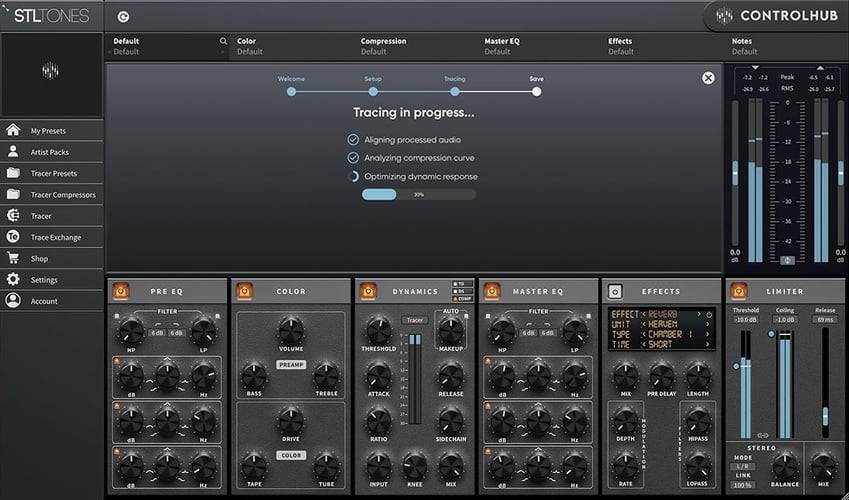The width and height of the screenshot is (849, 500).
Task: Toggle Master EQ module power button
Action: 492,291
